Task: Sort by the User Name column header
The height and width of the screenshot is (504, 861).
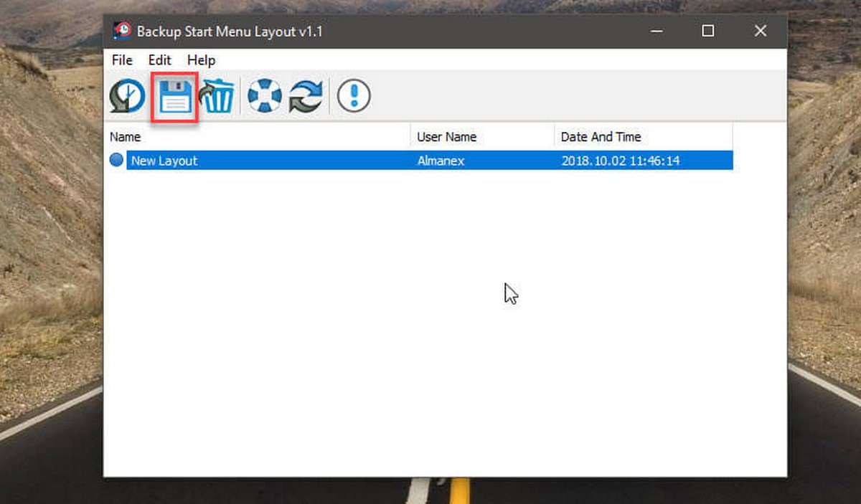Action: click(483, 136)
